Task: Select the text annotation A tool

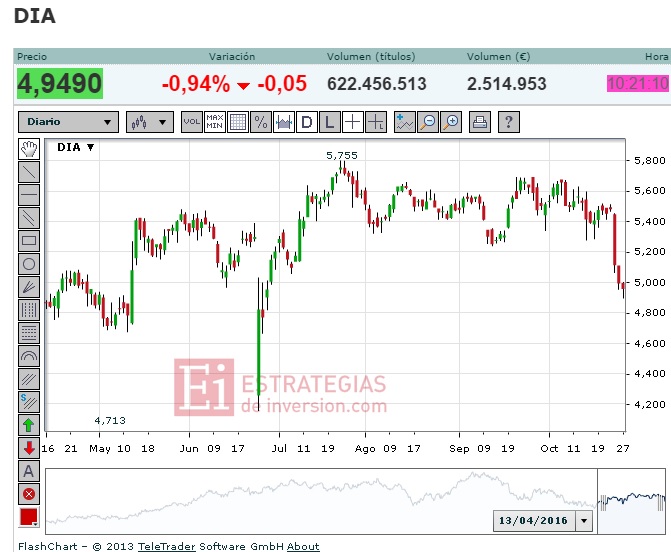Action: coord(29,471)
